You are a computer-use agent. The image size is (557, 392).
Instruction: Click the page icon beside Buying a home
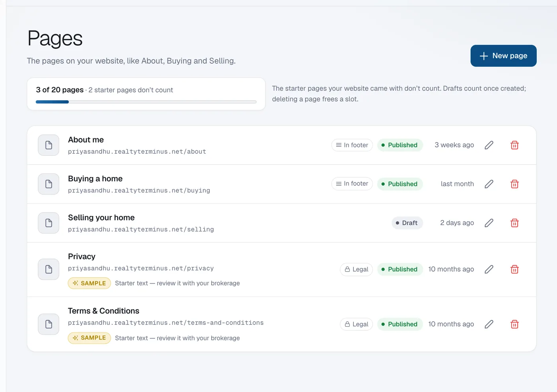tap(49, 184)
